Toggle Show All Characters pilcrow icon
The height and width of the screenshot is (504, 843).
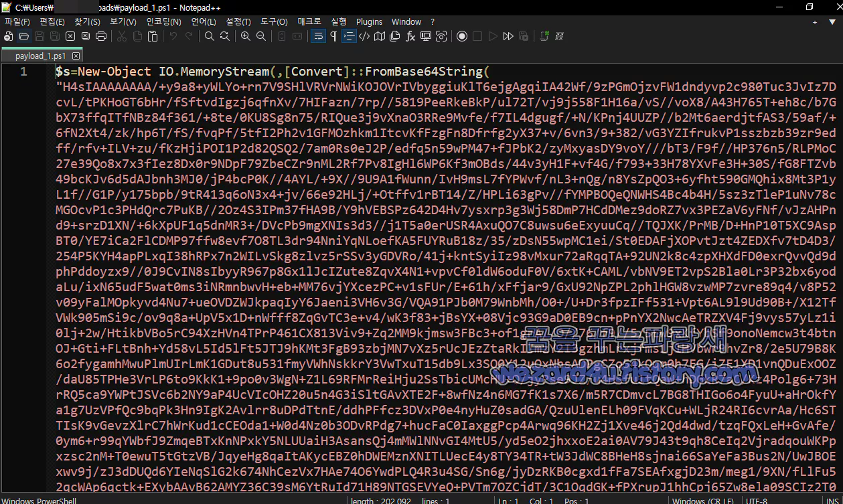click(333, 36)
